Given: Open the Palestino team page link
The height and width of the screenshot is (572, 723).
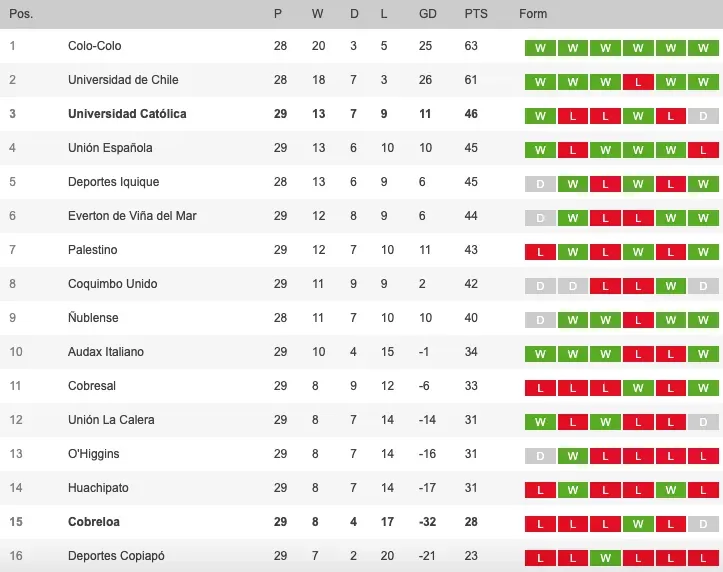Looking at the screenshot, I should 92,250.
